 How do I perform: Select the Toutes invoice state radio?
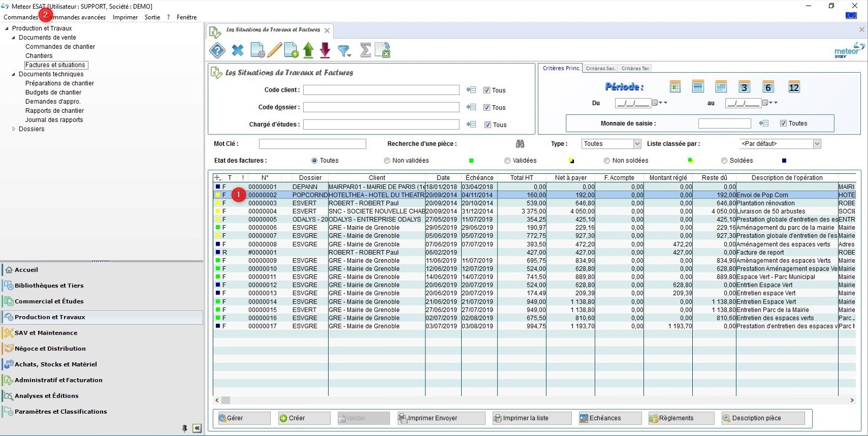[x=314, y=161]
